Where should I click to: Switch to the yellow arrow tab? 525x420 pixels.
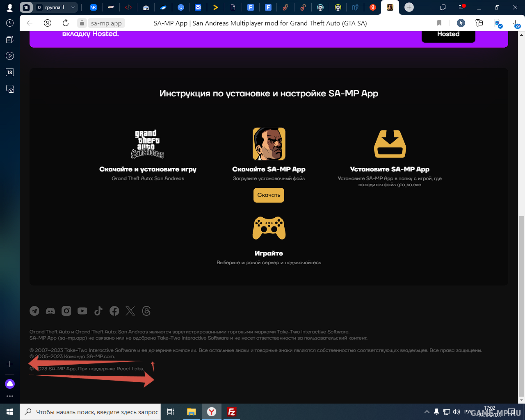(216, 7)
